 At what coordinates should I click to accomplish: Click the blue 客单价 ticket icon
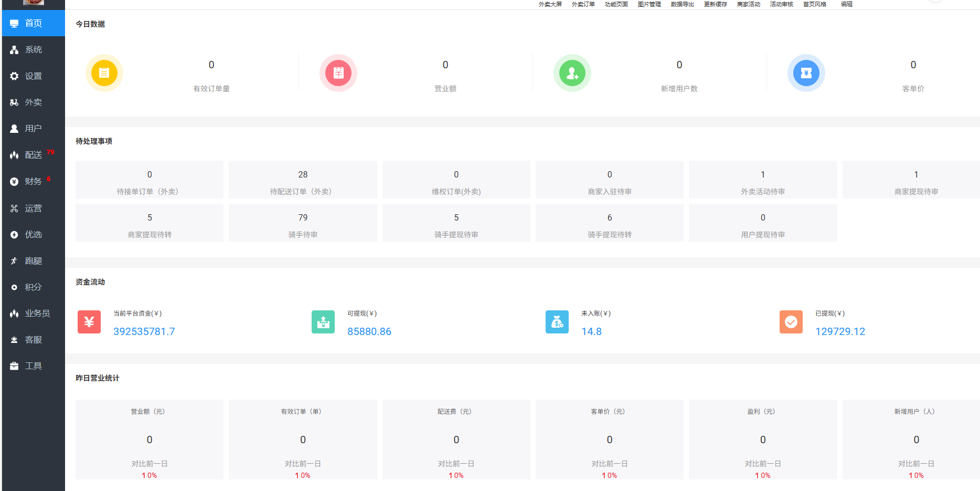806,73
